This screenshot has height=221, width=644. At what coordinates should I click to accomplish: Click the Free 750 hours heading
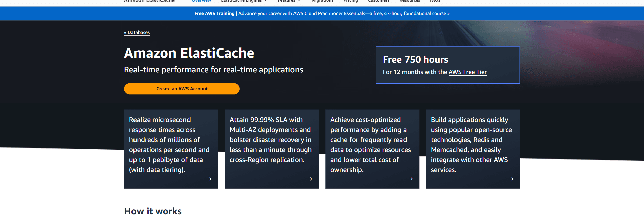(416, 60)
